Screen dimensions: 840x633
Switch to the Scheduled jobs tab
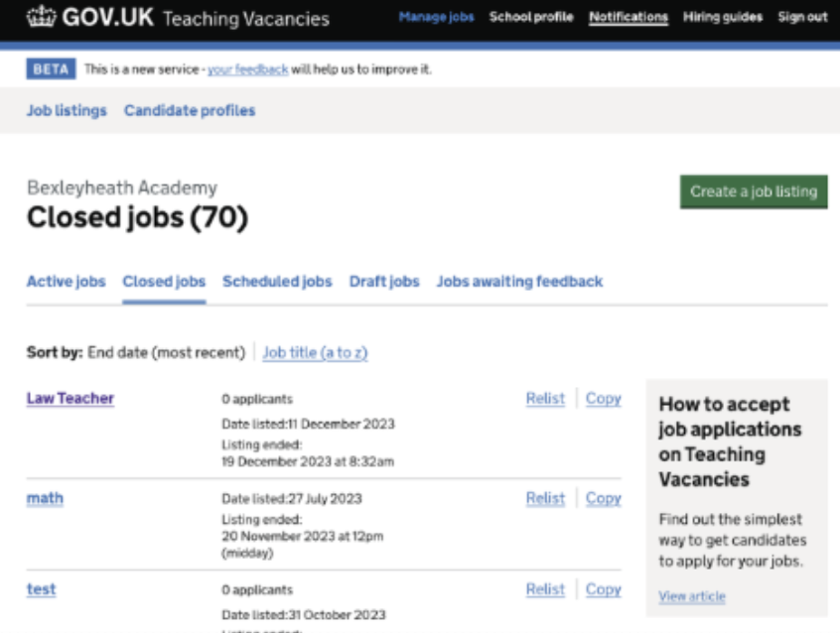coord(277,282)
